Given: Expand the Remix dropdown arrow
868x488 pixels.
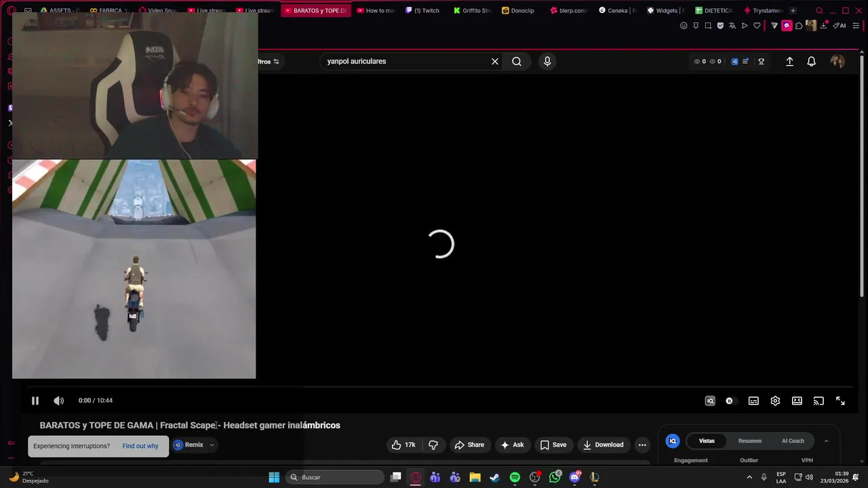Looking at the screenshot, I should pyautogui.click(x=212, y=445).
